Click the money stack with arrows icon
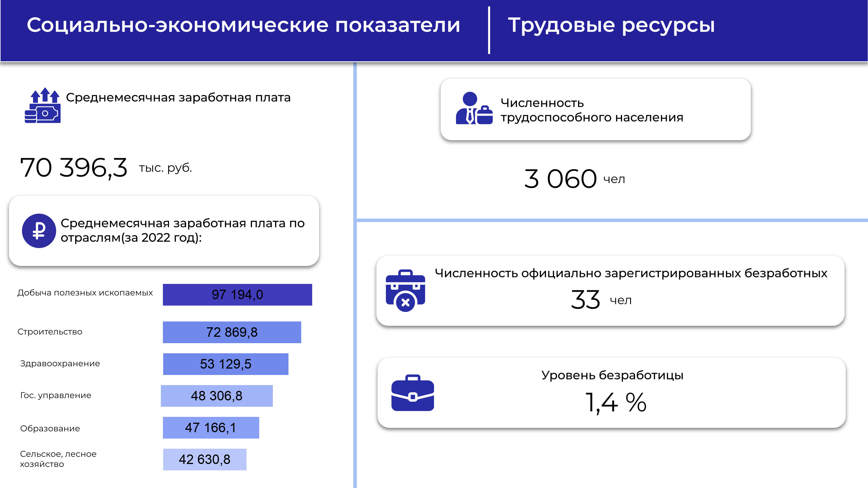Screen dimensions: 868x488 pyautogui.click(x=43, y=106)
